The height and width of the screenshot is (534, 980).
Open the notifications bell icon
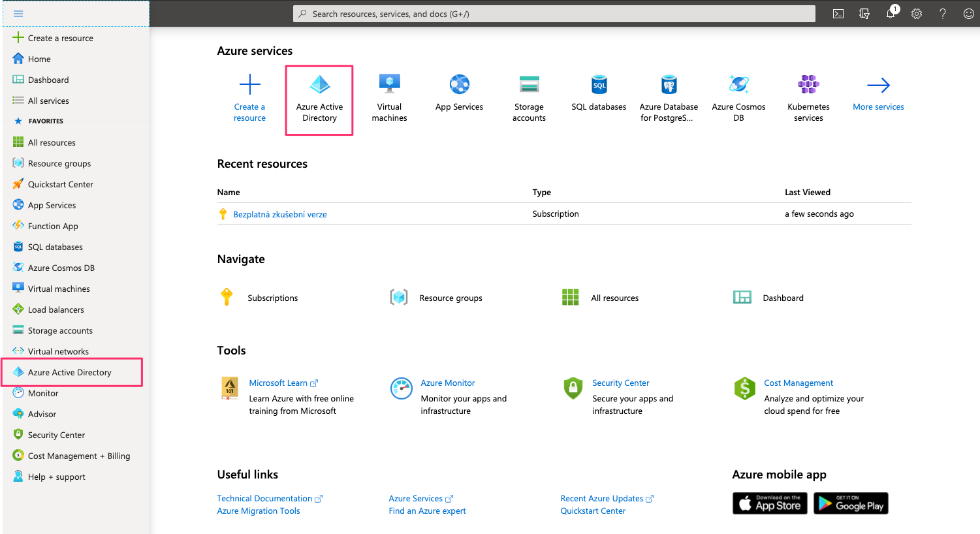[891, 14]
